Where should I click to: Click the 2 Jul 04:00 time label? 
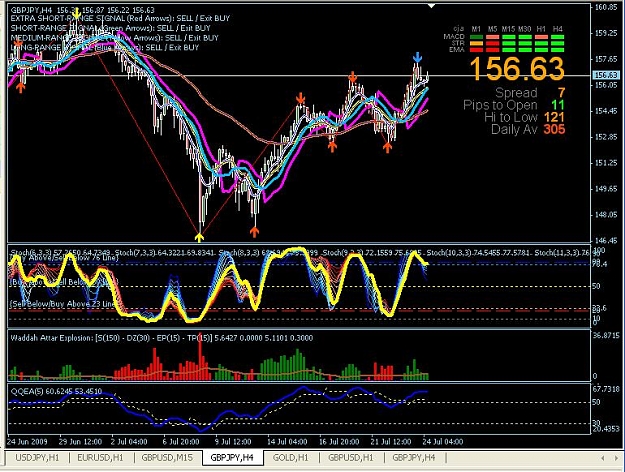[x=129, y=442]
